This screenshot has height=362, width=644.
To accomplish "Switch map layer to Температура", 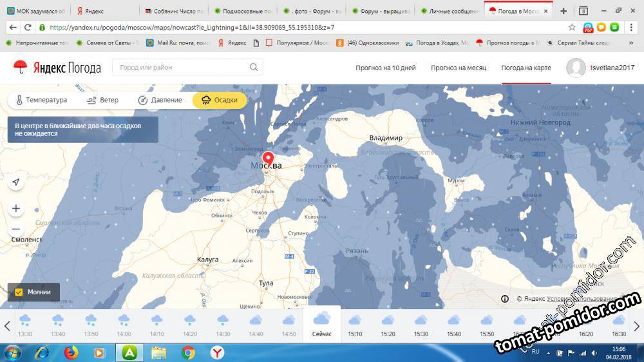I will click(x=41, y=100).
